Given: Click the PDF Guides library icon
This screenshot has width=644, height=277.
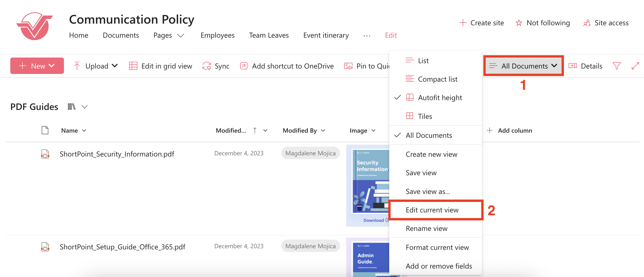Looking at the screenshot, I should (71, 107).
